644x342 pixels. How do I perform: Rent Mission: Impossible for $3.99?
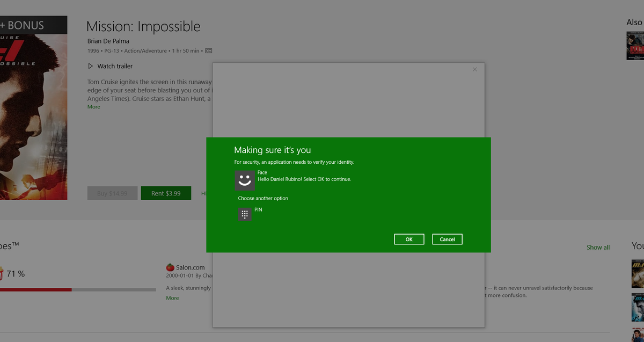pos(166,193)
